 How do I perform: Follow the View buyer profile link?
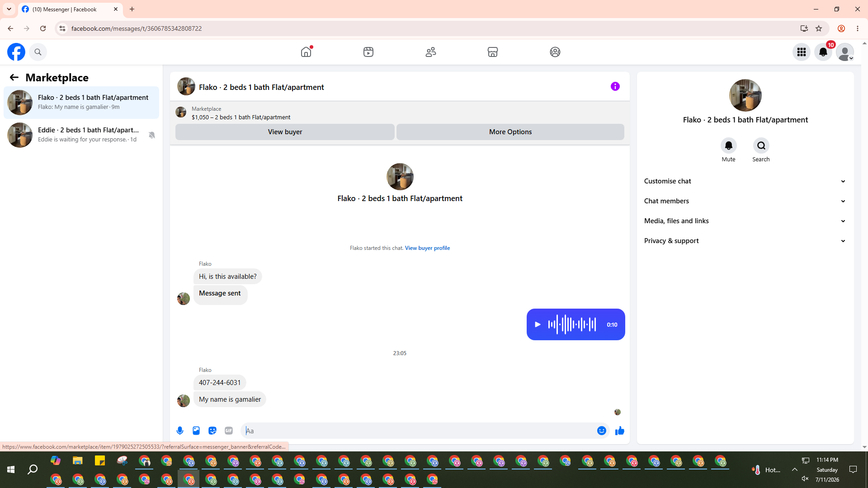pos(427,248)
